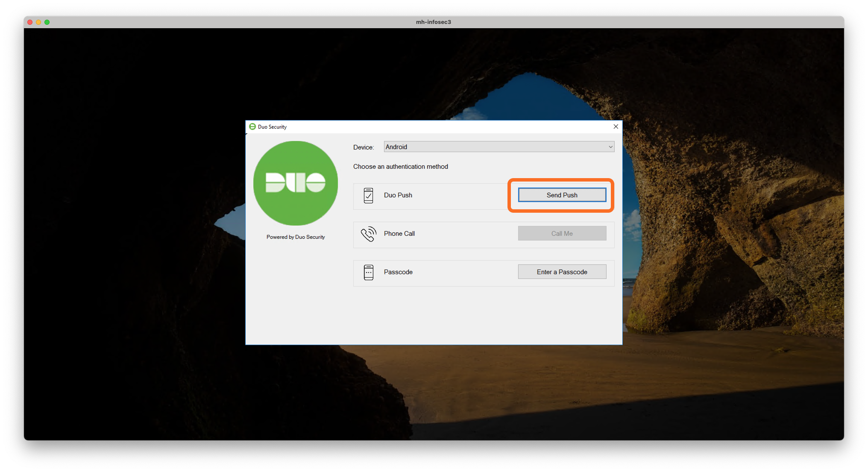Click the macOS red close window dot
Viewport: 868px width, 472px height.
(30, 22)
